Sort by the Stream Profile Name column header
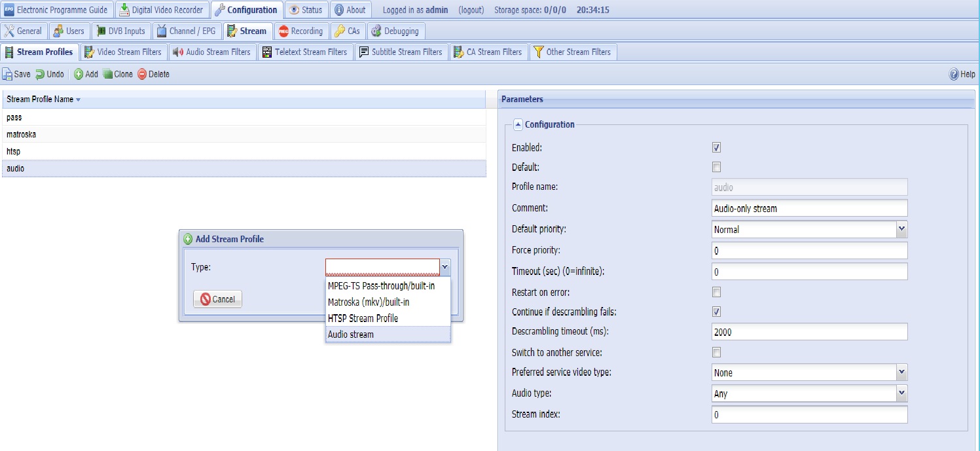The image size is (980, 451). coord(40,99)
